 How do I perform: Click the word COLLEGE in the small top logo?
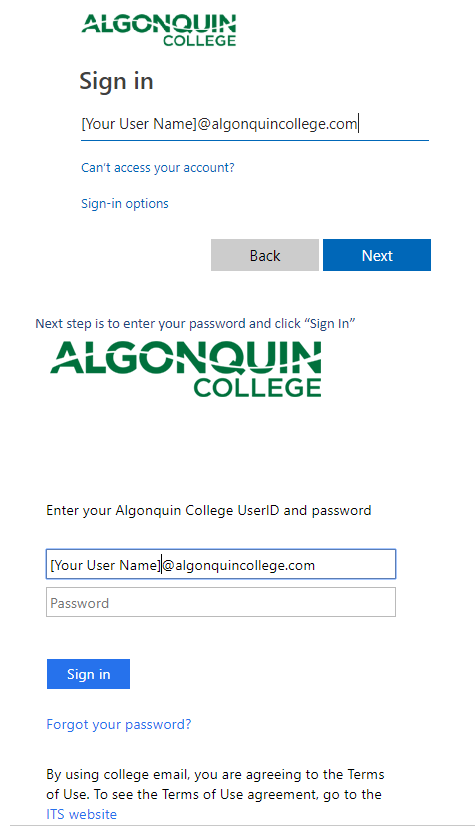click(x=199, y=41)
